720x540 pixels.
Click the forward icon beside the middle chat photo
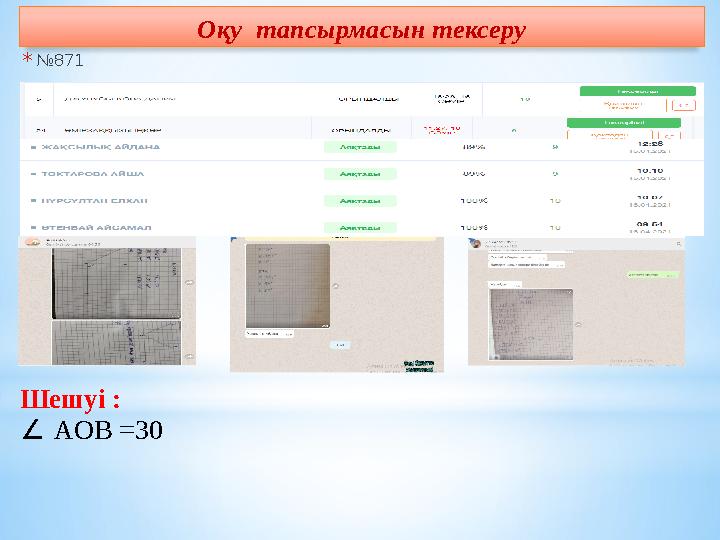click(336, 286)
